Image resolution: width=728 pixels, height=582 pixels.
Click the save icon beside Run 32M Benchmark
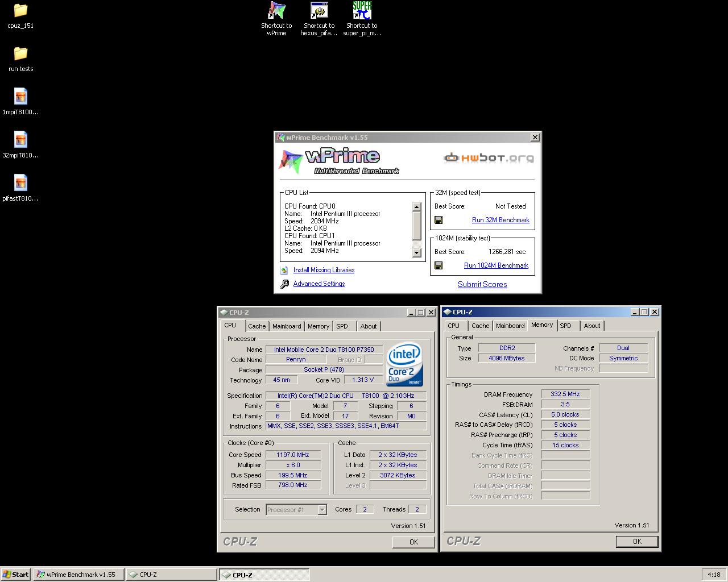pyautogui.click(x=439, y=220)
